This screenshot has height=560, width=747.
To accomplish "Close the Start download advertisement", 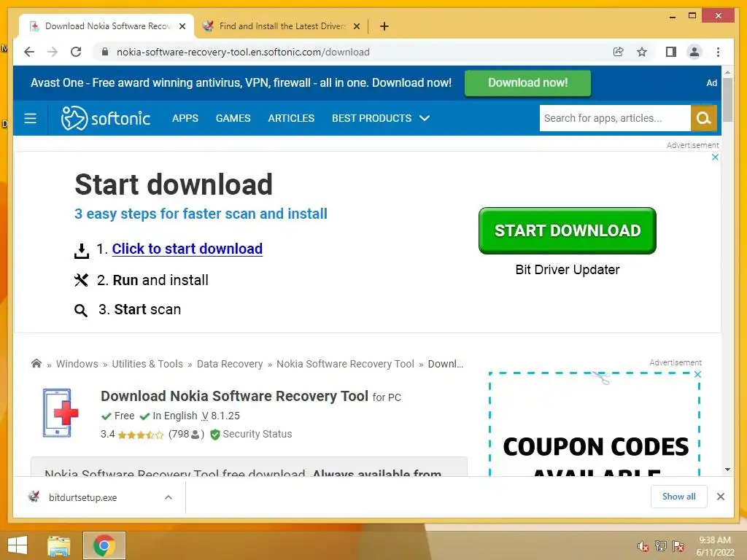I will pyautogui.click(x=715, y=157).
